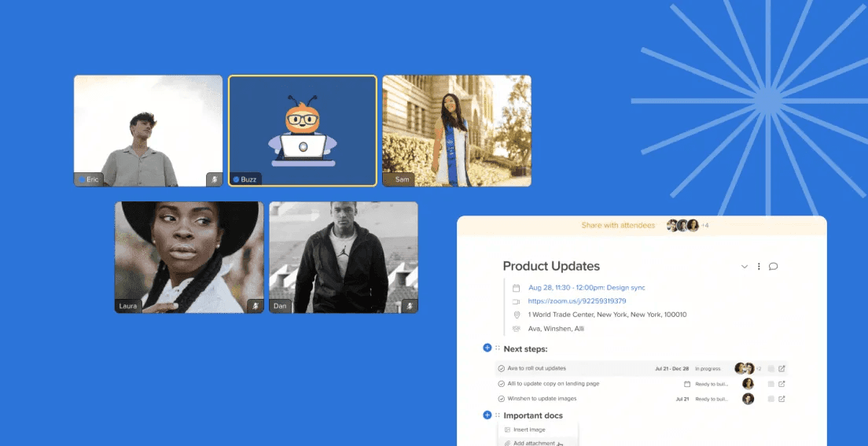Toggle Eric's muted microphone icon
The width and height of the screenshot is (868, 446).
pos(214,179)
